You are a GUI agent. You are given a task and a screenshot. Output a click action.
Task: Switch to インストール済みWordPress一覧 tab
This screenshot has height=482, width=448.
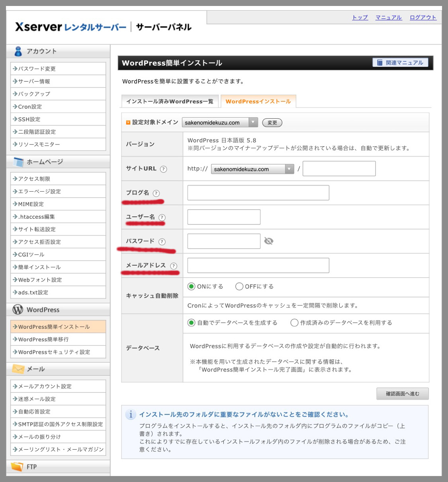pos(170,102)
